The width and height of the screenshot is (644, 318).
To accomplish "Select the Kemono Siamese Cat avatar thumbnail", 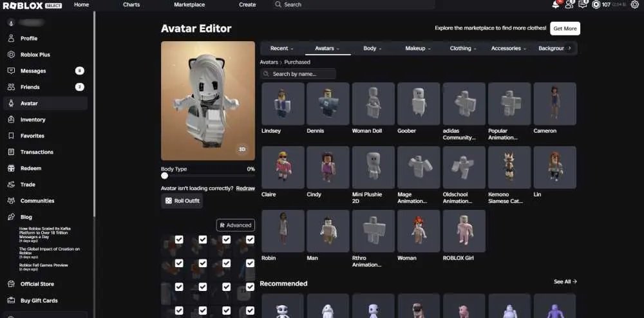I will 509,167.
